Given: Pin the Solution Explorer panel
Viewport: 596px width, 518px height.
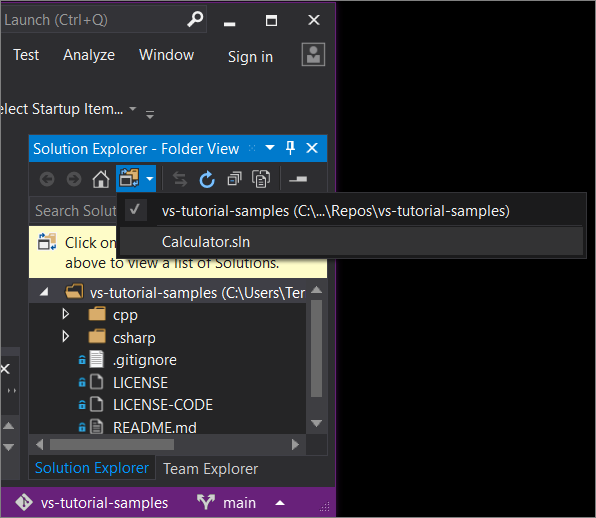Looking at the screenshot, I should click(x=290, y=148).
